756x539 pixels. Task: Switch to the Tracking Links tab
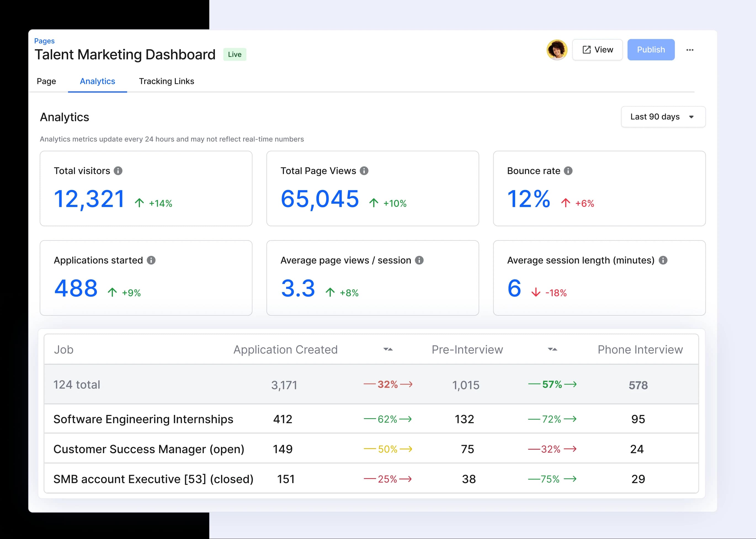coord(166,81)
